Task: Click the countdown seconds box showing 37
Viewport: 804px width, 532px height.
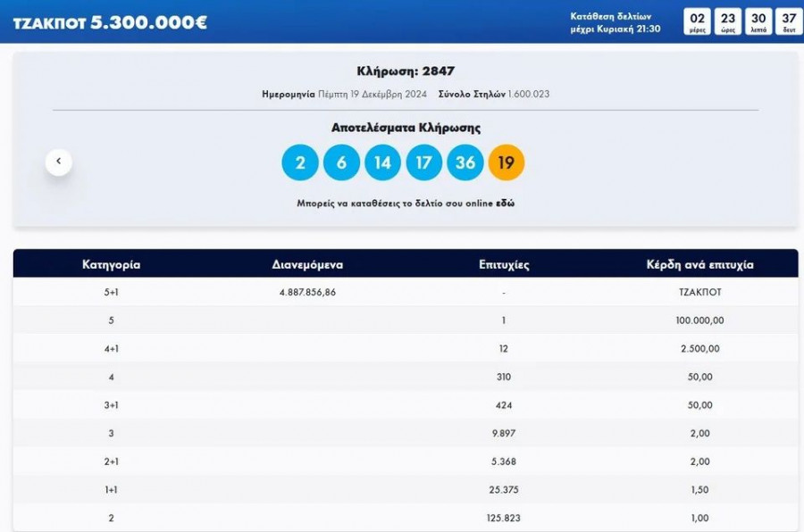Action: (x=787, y=21)
